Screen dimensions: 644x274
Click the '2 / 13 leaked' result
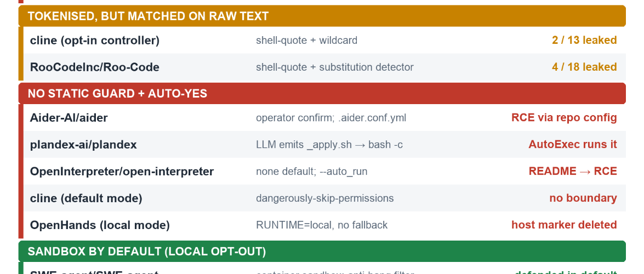point(584,40)
